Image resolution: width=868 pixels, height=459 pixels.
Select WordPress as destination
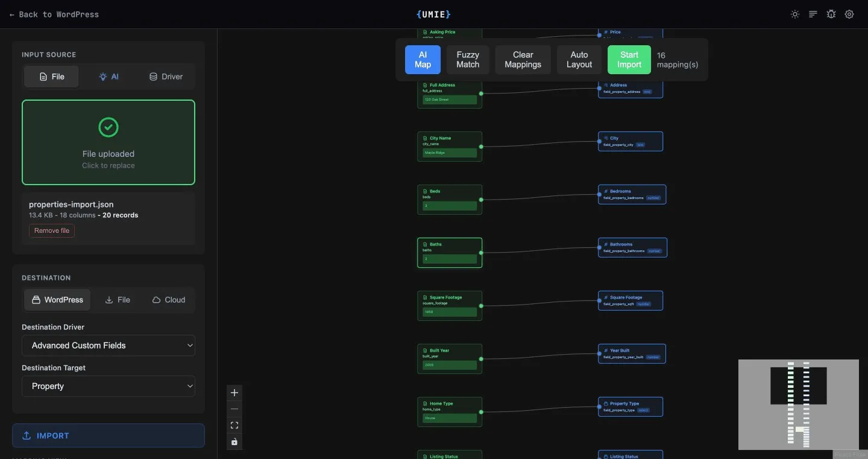coord(57,300)
